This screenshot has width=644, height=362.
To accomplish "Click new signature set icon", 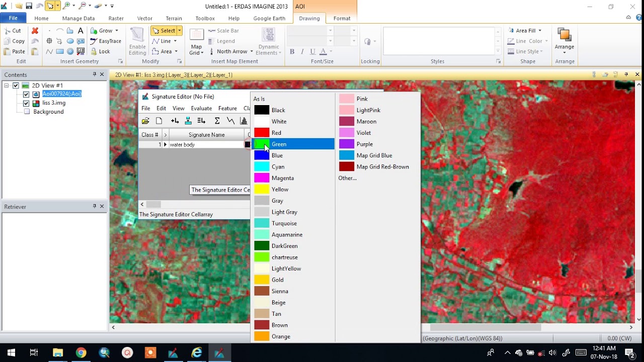I will pyautogui.click(x=159, y=121).
